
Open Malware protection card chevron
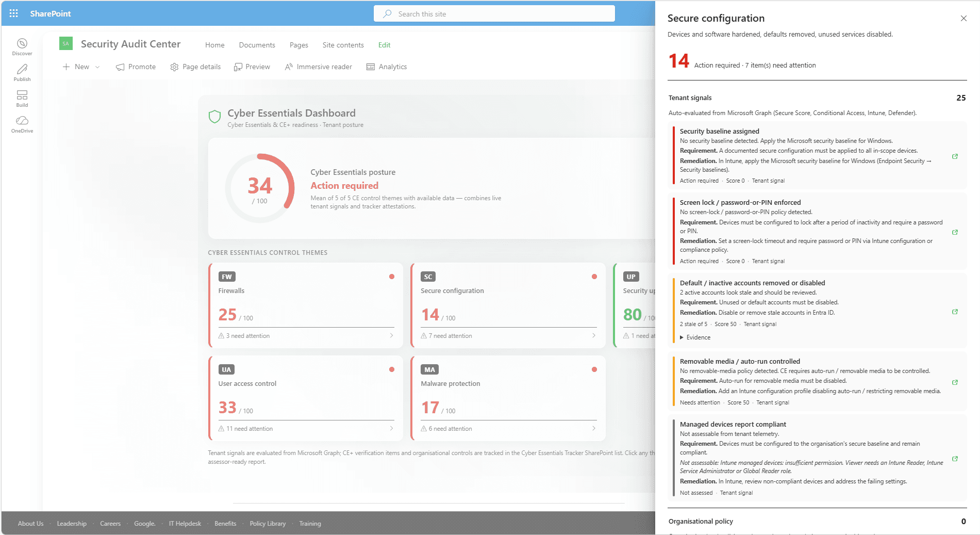pyautogui.click(x=594, y=428)
